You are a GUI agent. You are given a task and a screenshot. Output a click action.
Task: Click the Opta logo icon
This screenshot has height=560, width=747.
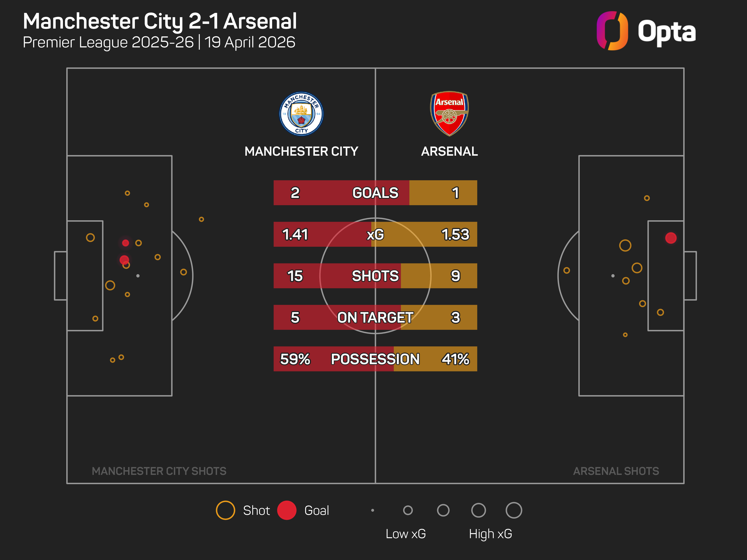[612, 31]
